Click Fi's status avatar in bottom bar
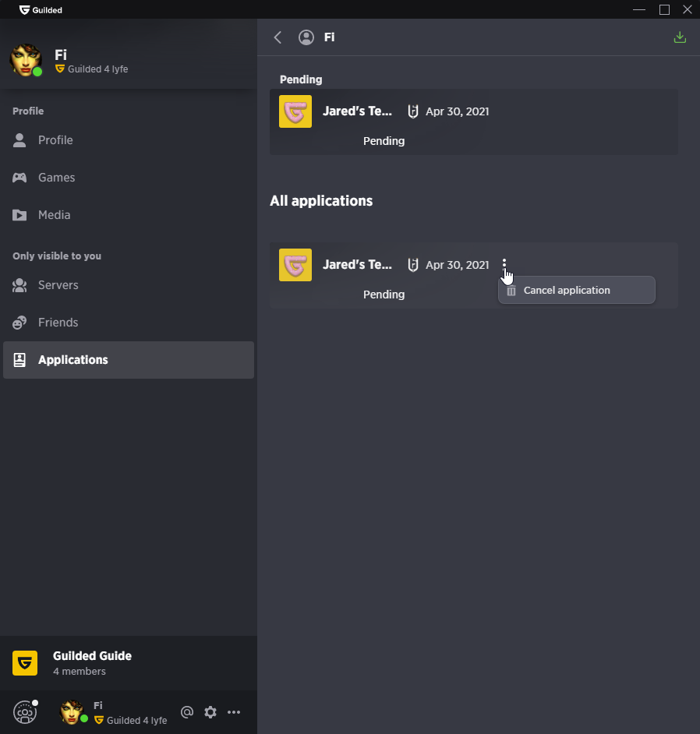The image size is (700, 734). tap(72, 712)
